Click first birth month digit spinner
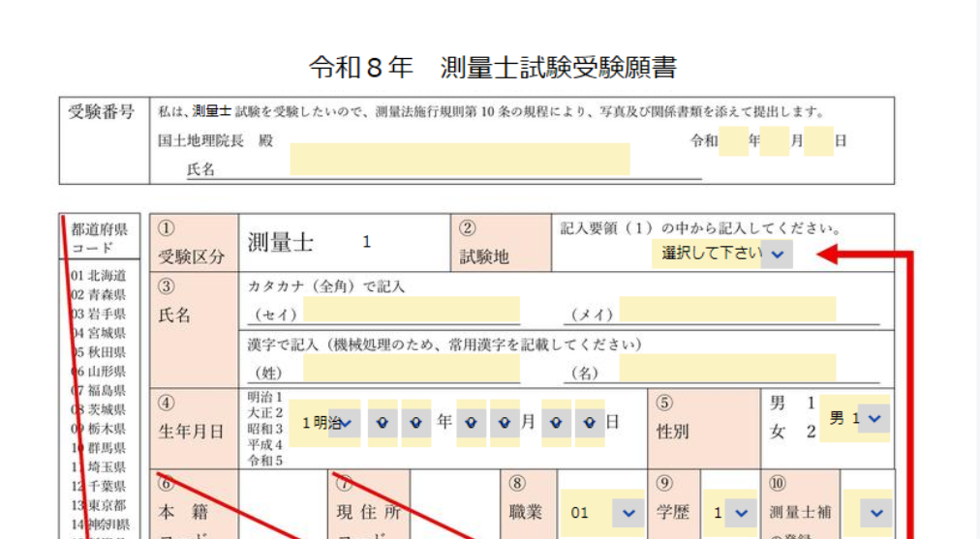The height and width of the screenshot is (539, 980). tap(471, 423)
